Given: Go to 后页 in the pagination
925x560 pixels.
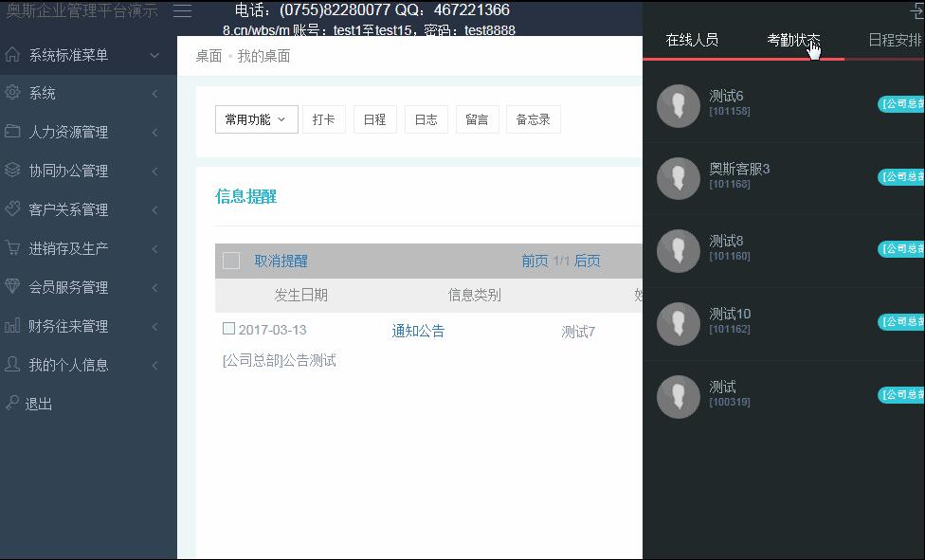Looking at the screenshot, I should (588, 261).
